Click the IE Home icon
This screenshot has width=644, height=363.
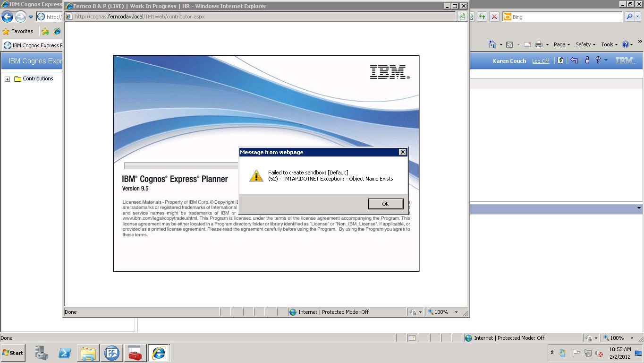(x=492, y=44)
